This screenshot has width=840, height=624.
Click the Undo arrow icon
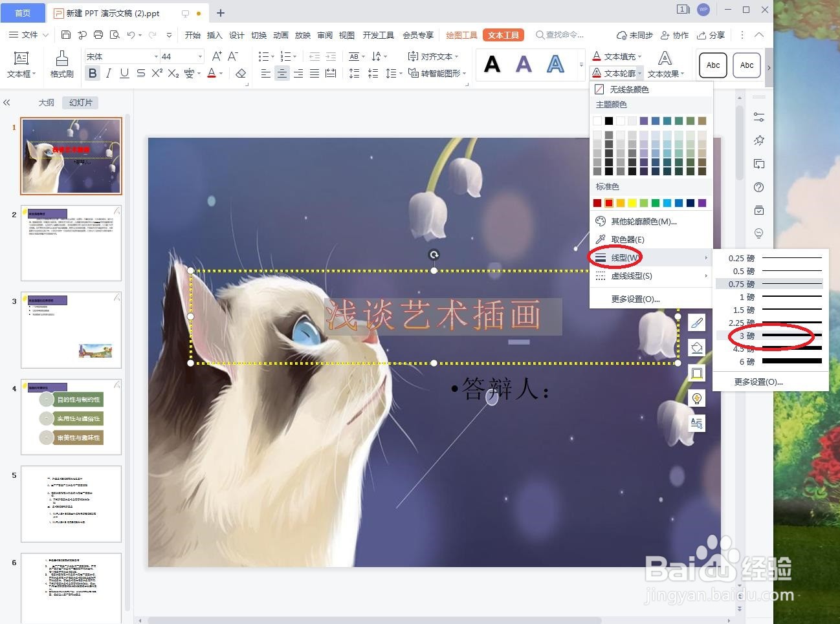(x=131, y=35)
